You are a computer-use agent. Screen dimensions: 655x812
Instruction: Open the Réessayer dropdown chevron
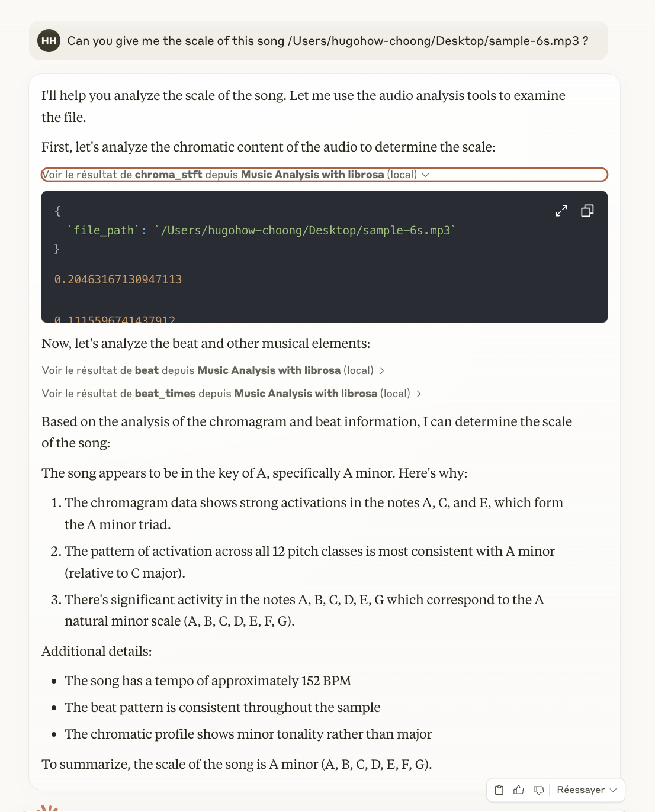613,790
